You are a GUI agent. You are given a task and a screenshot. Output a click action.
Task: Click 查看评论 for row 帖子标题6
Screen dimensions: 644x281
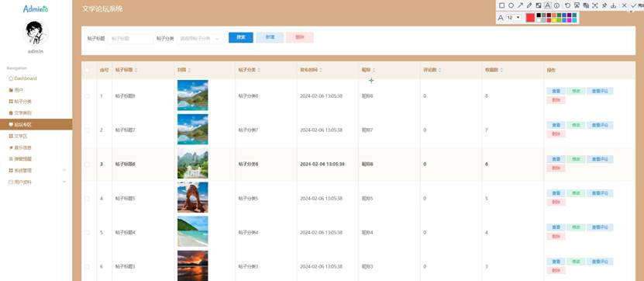(600, 160)
